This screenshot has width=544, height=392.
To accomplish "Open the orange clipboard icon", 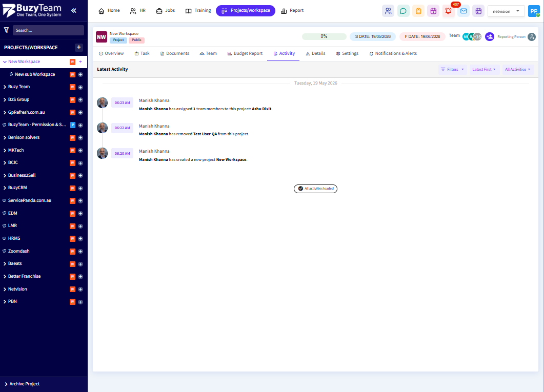I will 418,11.
